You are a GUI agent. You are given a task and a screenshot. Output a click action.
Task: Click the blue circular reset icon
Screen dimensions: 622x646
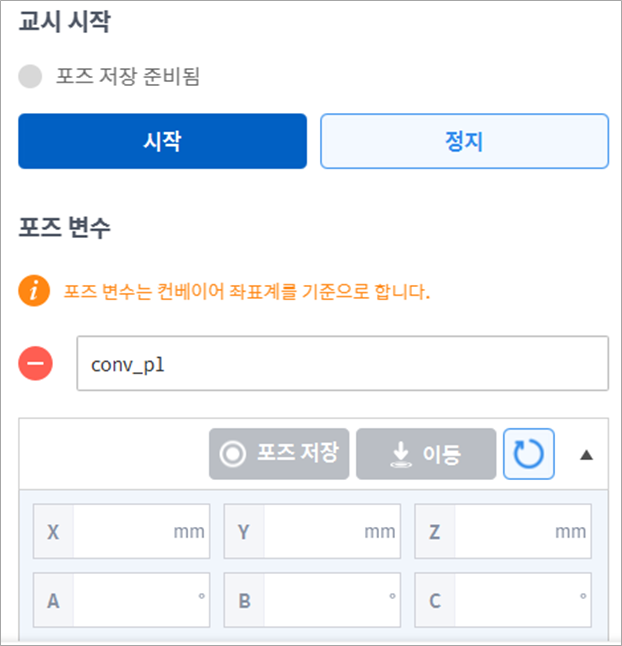(528, 454)
